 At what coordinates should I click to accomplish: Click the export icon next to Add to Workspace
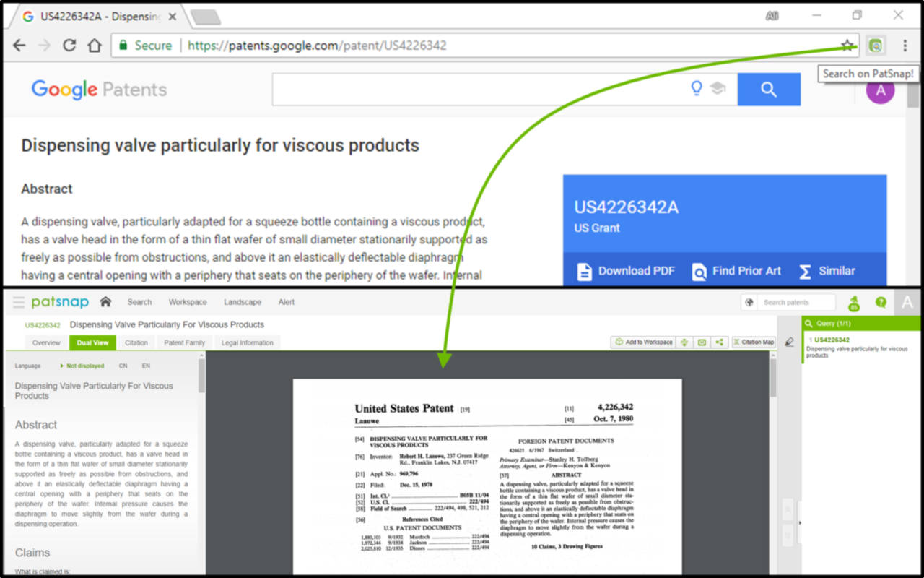(684, 342)
